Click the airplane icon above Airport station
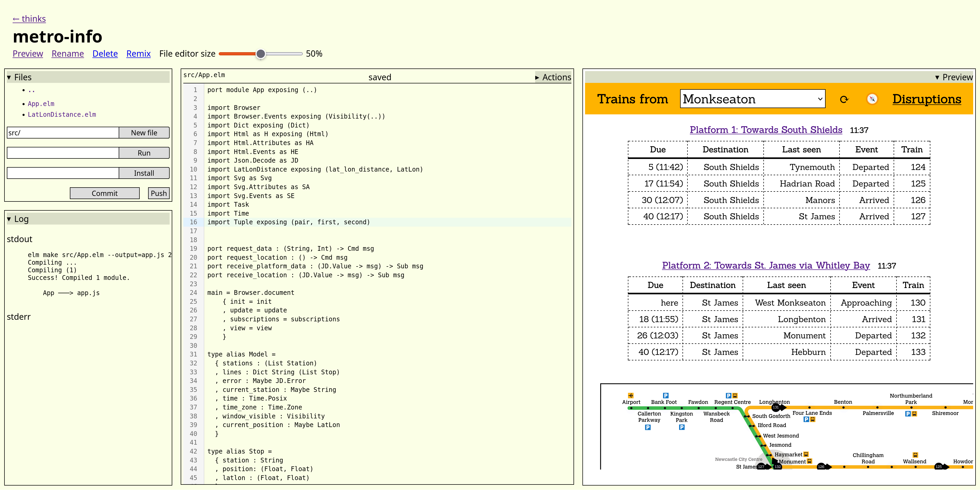 point(631,395)
